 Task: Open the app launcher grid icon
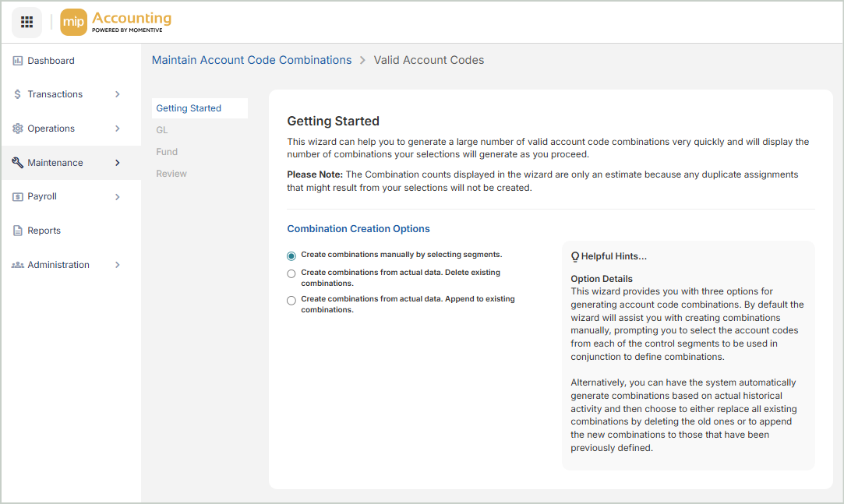[26, 22]
